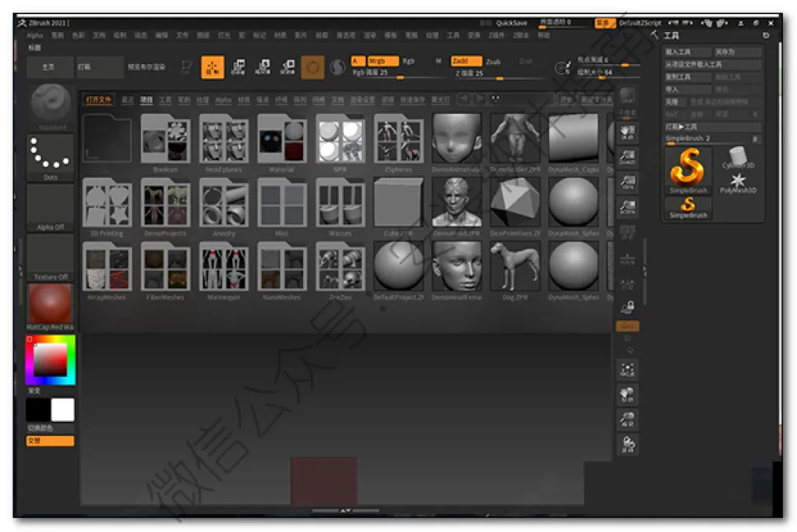
Task: Select the white secondary color swatch
Action: [x=62, y=410]
